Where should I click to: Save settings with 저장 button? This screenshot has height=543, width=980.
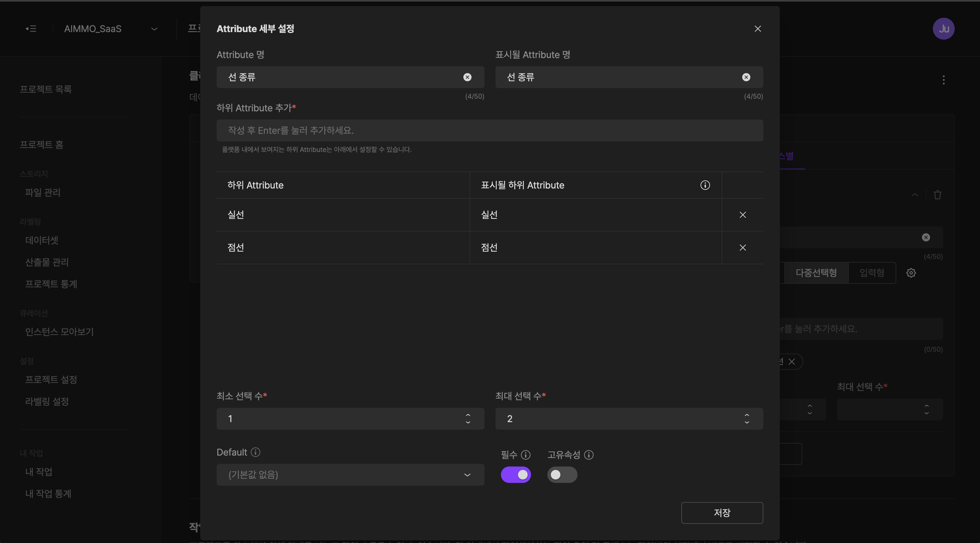pos(722,513)
